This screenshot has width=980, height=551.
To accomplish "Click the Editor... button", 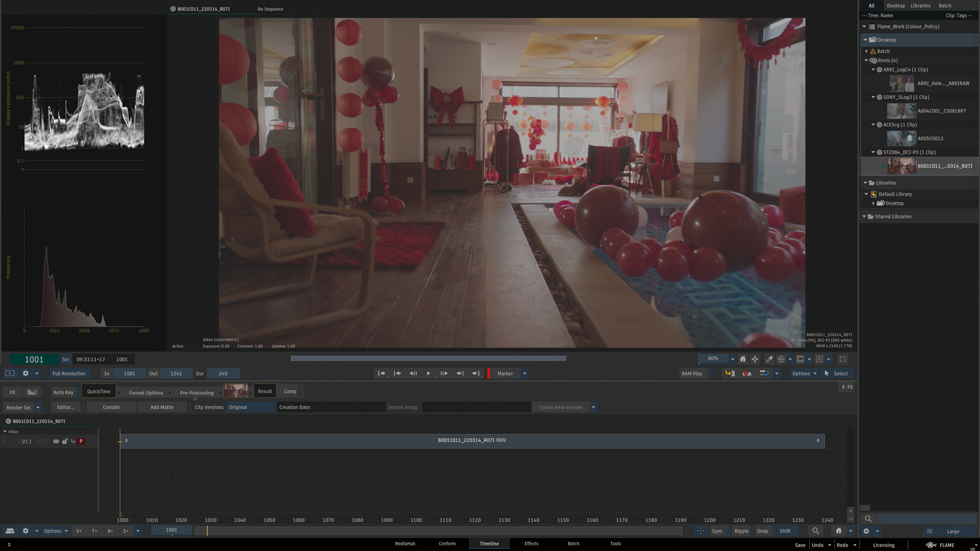I will click(x=66, y=407).
